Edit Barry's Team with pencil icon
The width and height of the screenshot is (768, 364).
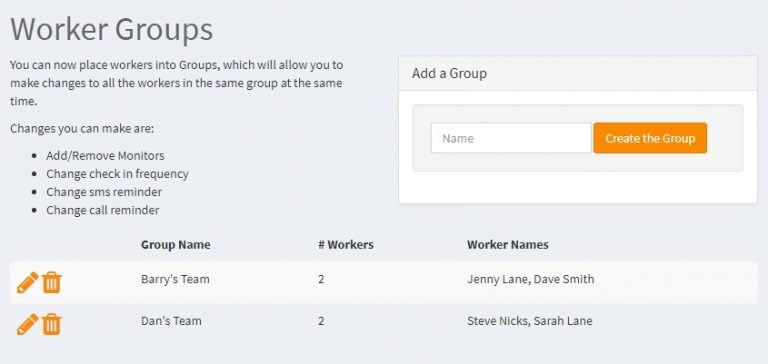[27, 283]
